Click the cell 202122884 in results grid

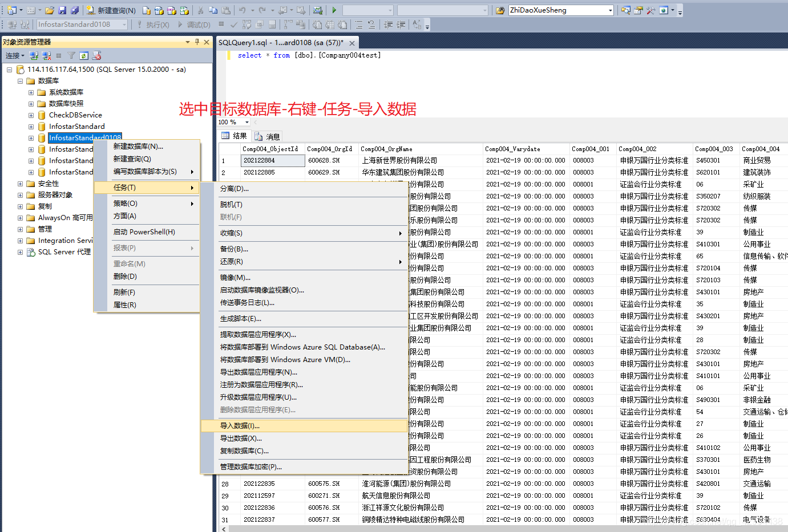[273, 161]
